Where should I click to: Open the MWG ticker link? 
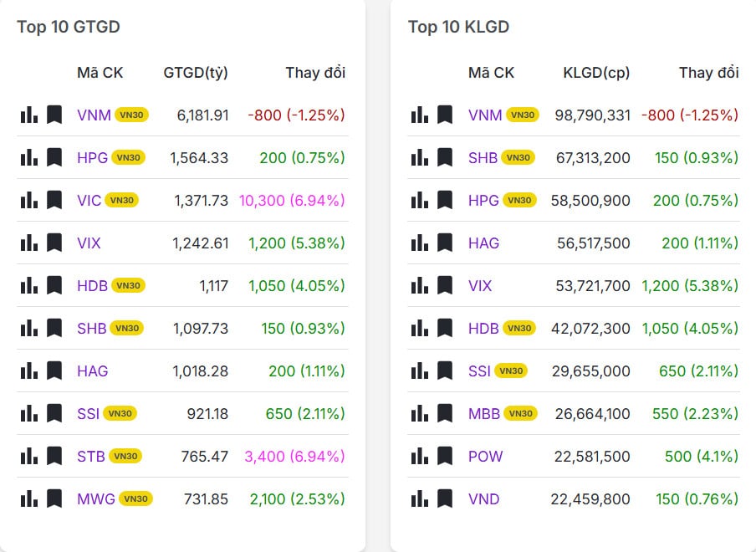(x=95, y=498)
